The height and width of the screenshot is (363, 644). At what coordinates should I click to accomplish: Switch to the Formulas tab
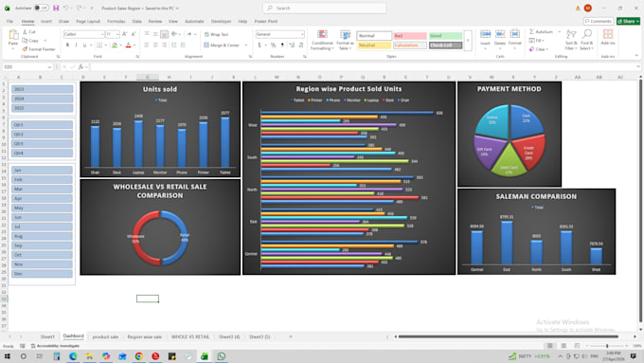(x=116, y=21)
